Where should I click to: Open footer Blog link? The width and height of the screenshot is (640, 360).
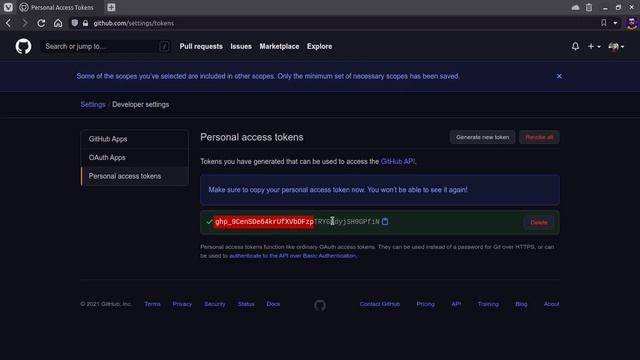coord(521,304)
